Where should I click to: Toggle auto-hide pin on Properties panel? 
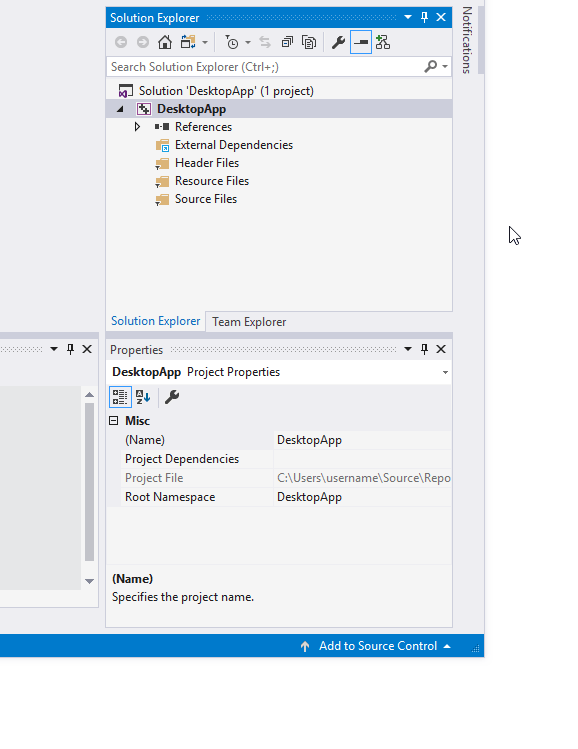point(424,349)
